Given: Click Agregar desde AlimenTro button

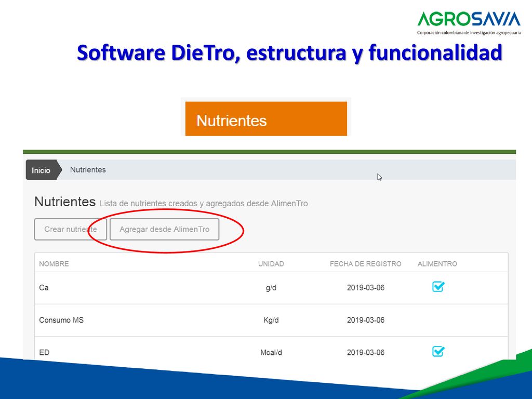Looking at the screenshot, I should click(165, 229).
